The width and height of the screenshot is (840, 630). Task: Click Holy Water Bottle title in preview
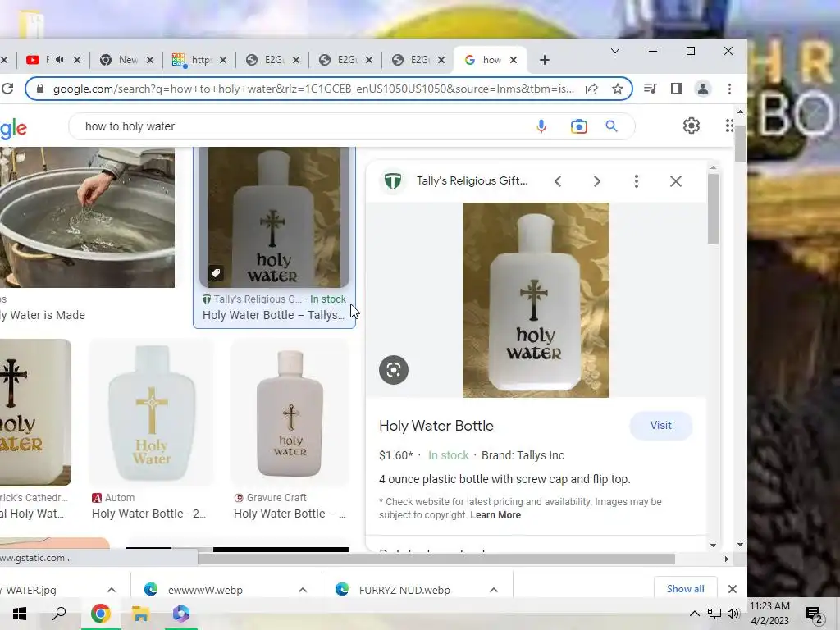[x=436, y=426]
